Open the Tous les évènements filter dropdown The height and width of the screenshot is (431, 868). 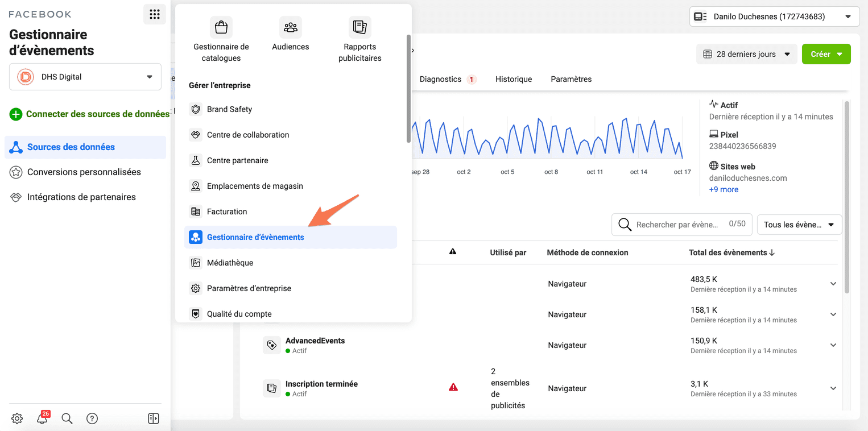point(800,225)
